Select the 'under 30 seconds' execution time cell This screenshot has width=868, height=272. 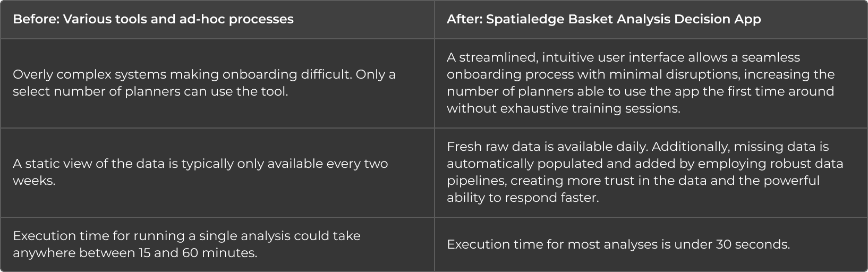point(651,244)
